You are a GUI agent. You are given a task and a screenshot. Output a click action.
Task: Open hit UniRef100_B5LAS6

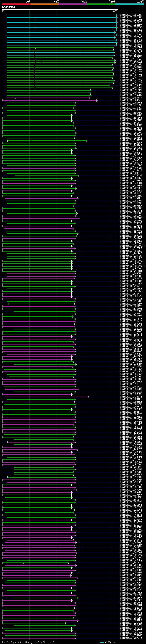[x=131, y=40]
